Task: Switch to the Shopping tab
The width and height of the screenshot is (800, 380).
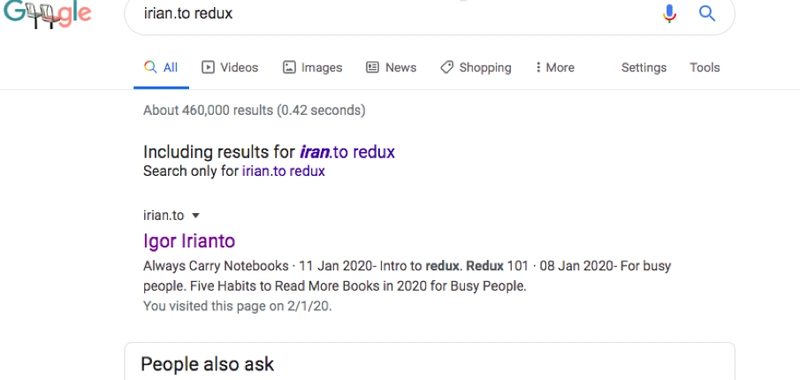Action: [x=476, y=67]
